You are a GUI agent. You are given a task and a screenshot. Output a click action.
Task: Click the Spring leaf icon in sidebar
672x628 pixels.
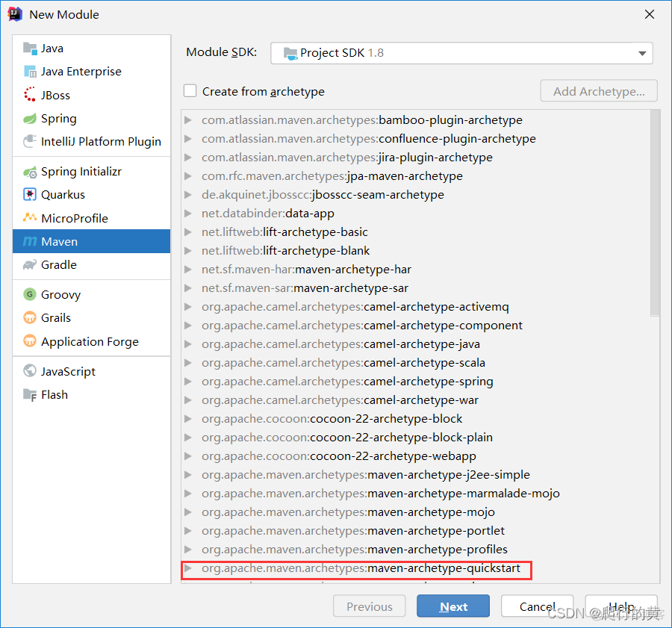tap(30, 119)
